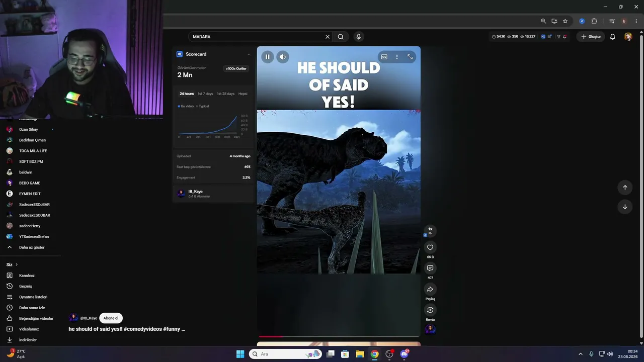Screen dimensions: 644x362
Task: Click the Oluştur create button
Action: pyautogui.click(x=591, y=37)
